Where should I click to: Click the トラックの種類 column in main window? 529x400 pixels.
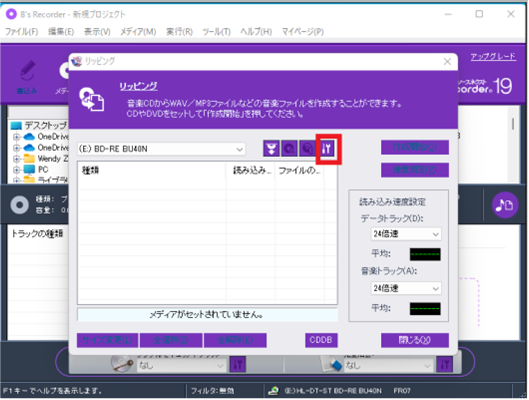(37, 233)
